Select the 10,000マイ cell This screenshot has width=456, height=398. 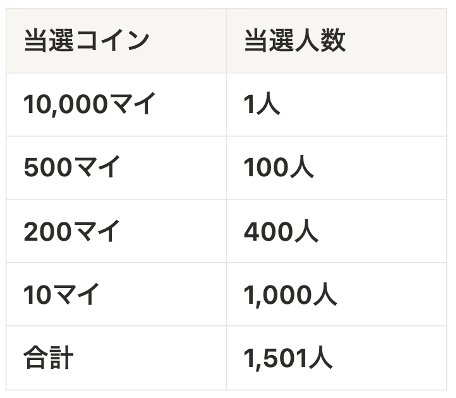pos(116,105)
